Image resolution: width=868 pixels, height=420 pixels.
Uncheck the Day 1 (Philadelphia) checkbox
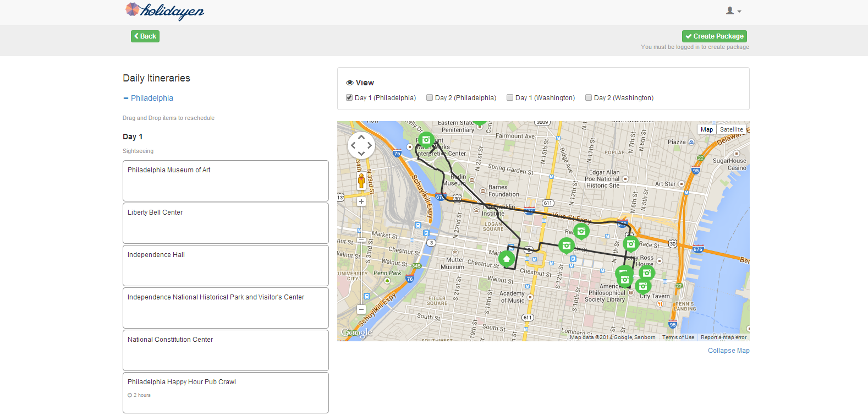point(349,98)
